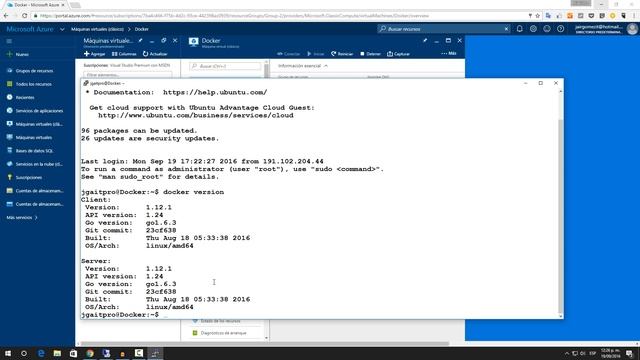Viewport: 640px width, 360px height.
Task: Clear the Buscar recursos search box
Action: click(506, 29)
